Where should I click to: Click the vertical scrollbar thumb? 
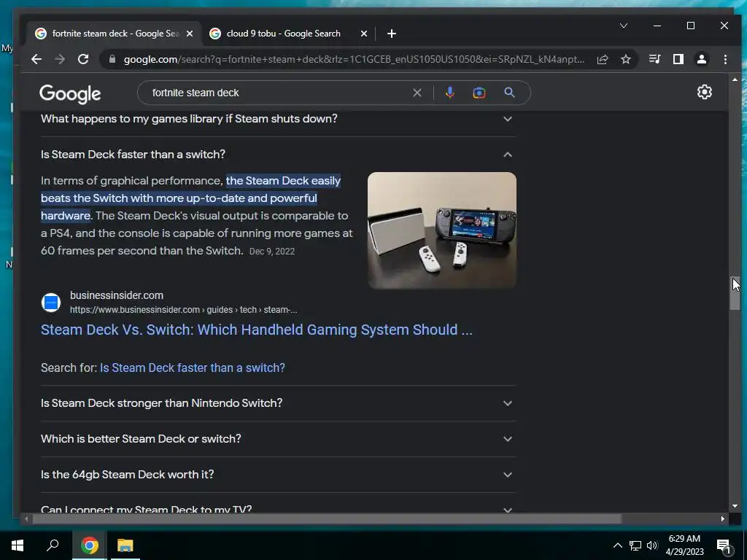[x=735, y=292]
